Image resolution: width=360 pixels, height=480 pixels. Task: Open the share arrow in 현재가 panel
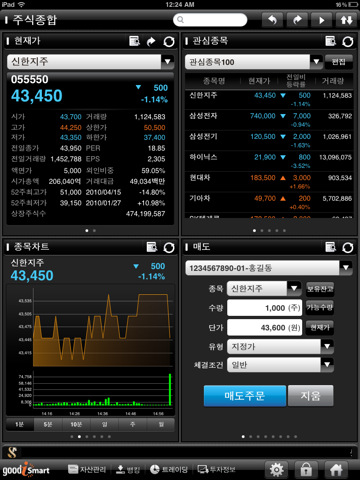point(151,42)
